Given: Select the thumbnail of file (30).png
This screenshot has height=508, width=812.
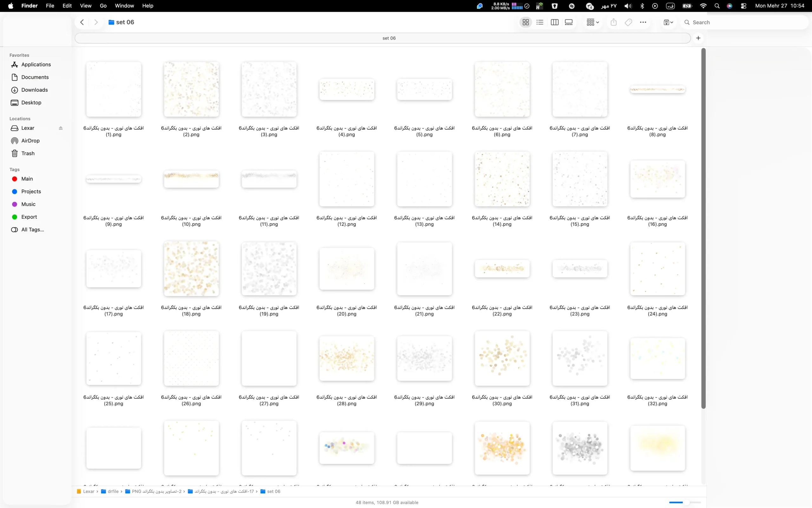Looking at the screenshot, I should coord(502,358).
